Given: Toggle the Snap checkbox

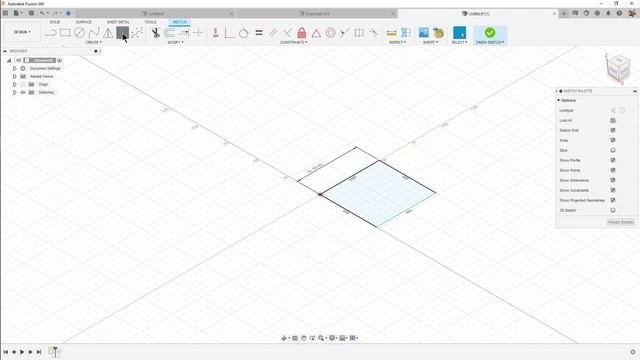Looking at the screenshot, I should click(613, 140).
